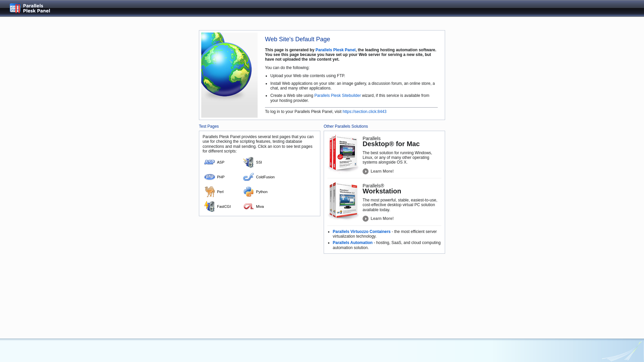Click the Test Pages section heading
This screenshot has height=362, width=644.
[209, 126]
